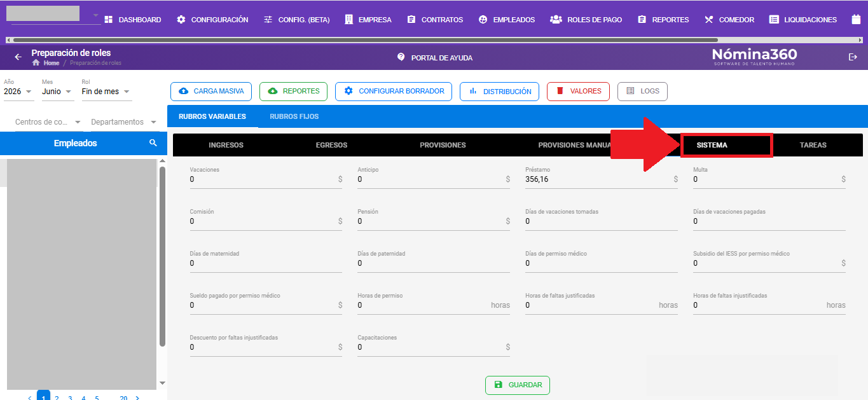This screenshot has height=400, width=868.
Task: Go to the Empresa section
Action: point(368,20)
